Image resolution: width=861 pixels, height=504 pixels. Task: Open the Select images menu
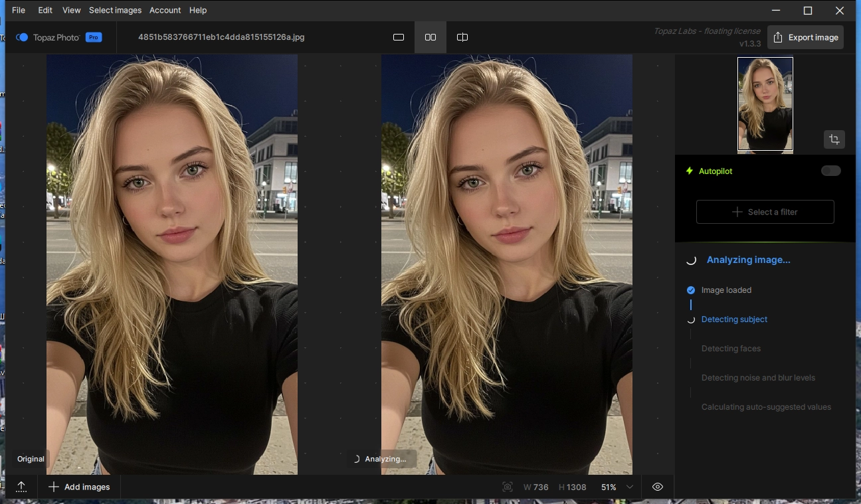pos(115,10)
